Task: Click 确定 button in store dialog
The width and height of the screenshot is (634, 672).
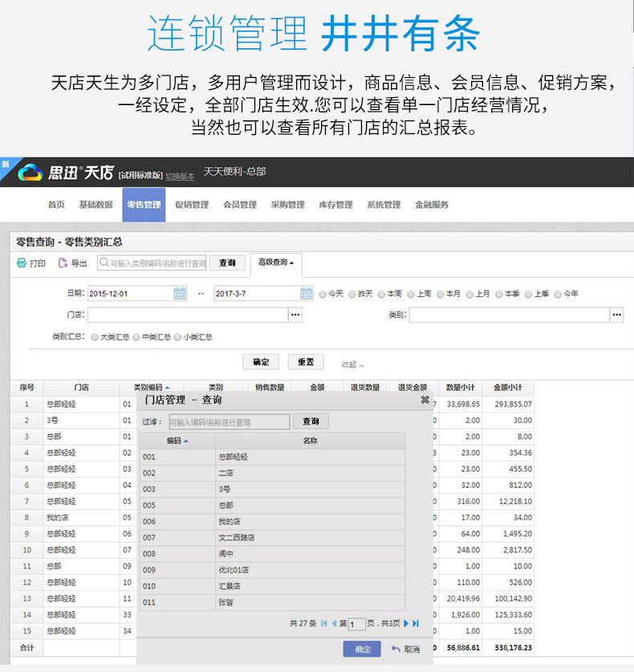Action: 362,650
